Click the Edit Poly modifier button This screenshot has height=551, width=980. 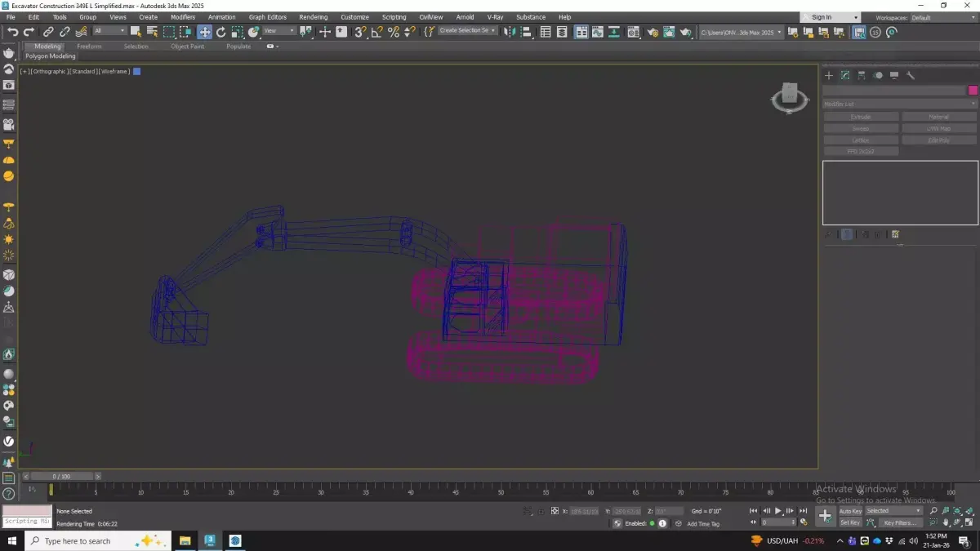(939, 140)
